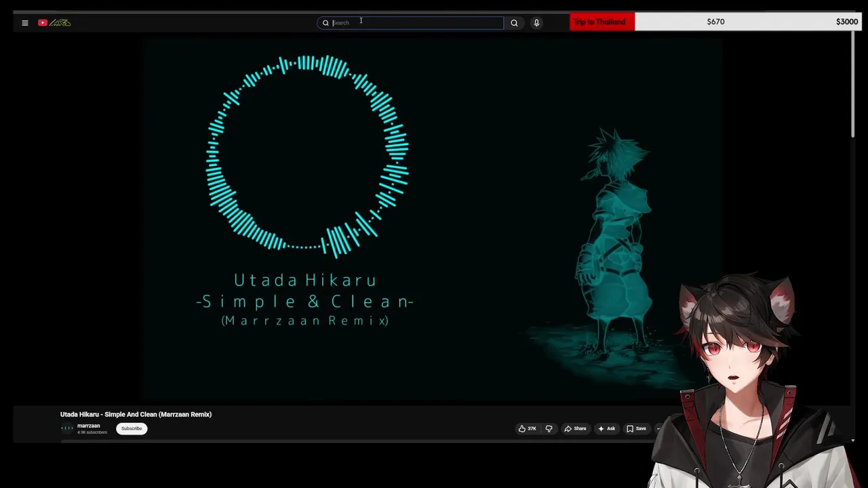Click the $670 donation amount
868x488 pixels.
click(715, 22)
